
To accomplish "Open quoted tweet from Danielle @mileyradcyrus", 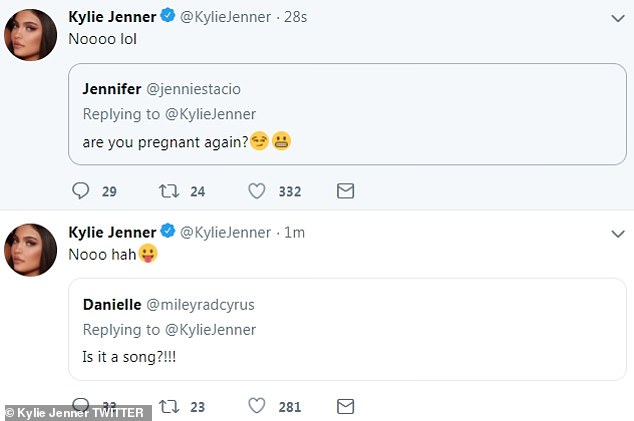I will pos(340,330).
